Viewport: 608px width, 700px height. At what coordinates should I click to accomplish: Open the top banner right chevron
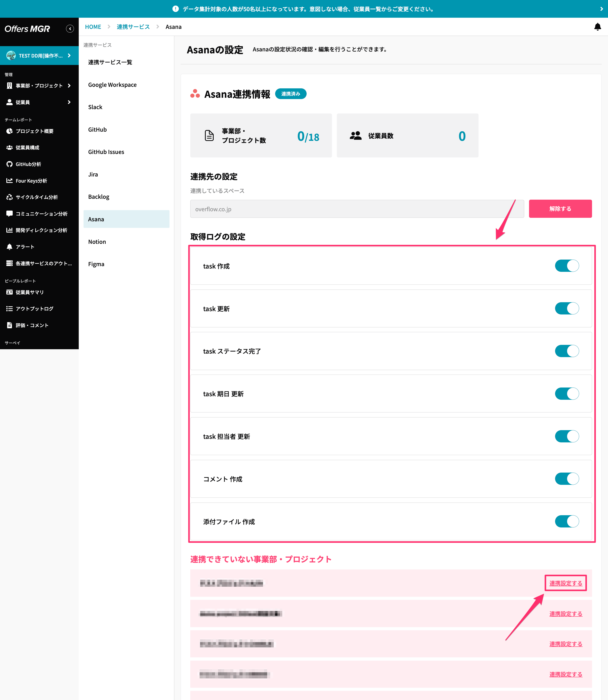pos(602,9)
